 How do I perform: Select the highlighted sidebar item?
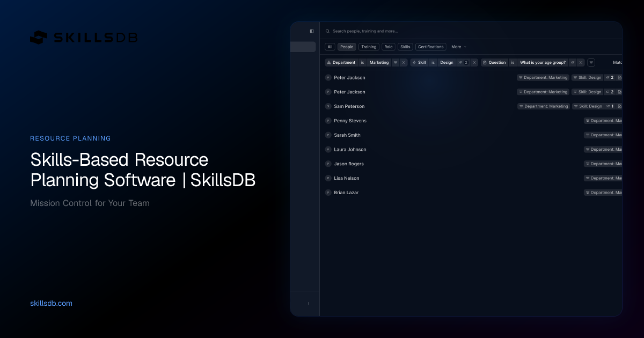pyautogui.click(x=303, y=47)
